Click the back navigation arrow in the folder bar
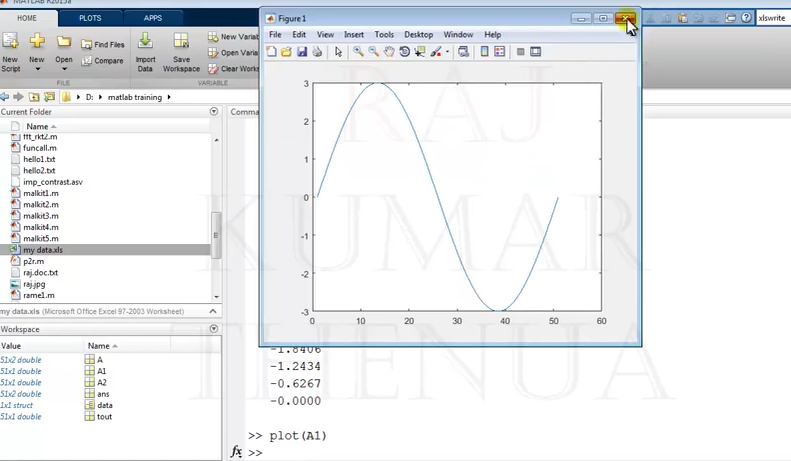 pyautogui.click(x=5, y=96)
